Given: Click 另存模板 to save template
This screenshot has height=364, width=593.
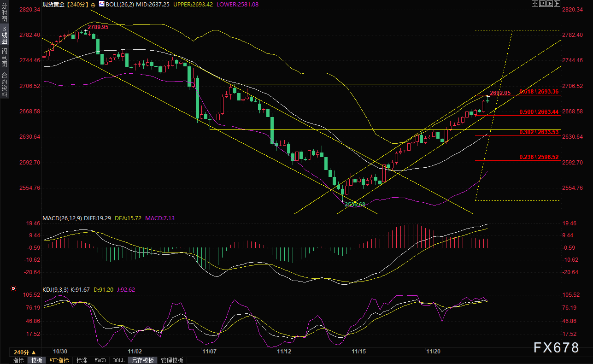Looking at the screenshot, I should (142, 360).
